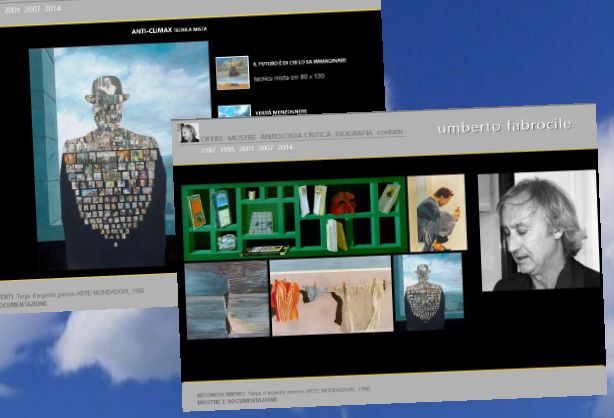Select year 2001 in back page
The height and width of the screenshot is (418, 614).
(x=12, y=11)
